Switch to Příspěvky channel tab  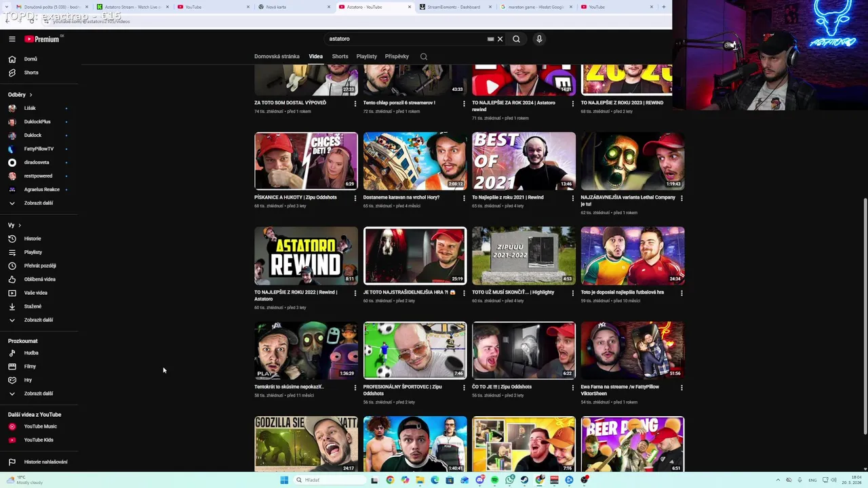[397, 57]
